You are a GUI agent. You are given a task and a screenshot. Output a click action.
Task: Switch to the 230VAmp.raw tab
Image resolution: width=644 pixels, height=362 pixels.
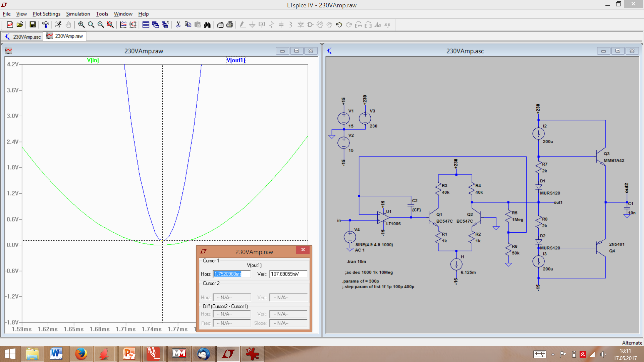point(65,36)
